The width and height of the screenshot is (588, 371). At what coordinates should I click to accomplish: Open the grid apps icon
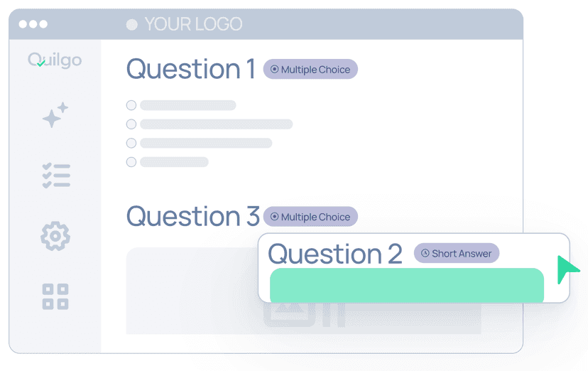(x=55, y=296)
